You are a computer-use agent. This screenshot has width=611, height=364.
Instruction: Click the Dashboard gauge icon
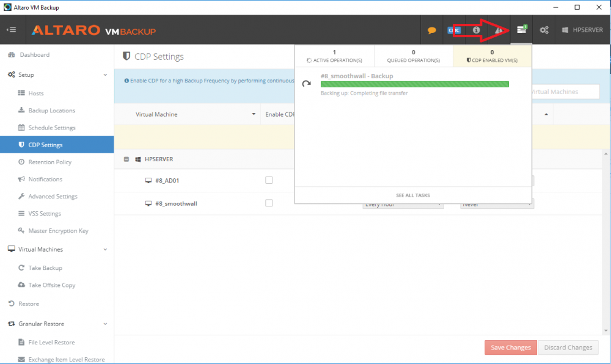pyautogui.click(x=11, y=55)
